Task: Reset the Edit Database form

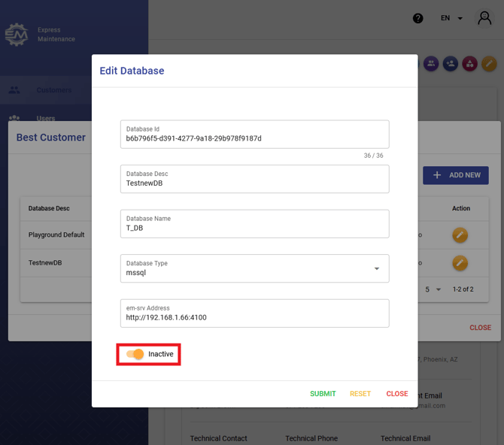Action: 360,394
